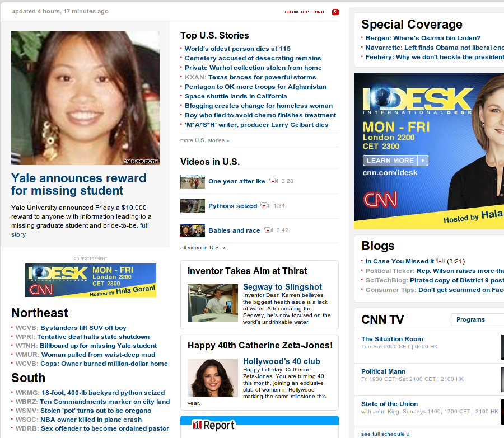Viewport: 504px width, 438px height.
Task: Click the iReport logo
Action: tap(213, 425)
